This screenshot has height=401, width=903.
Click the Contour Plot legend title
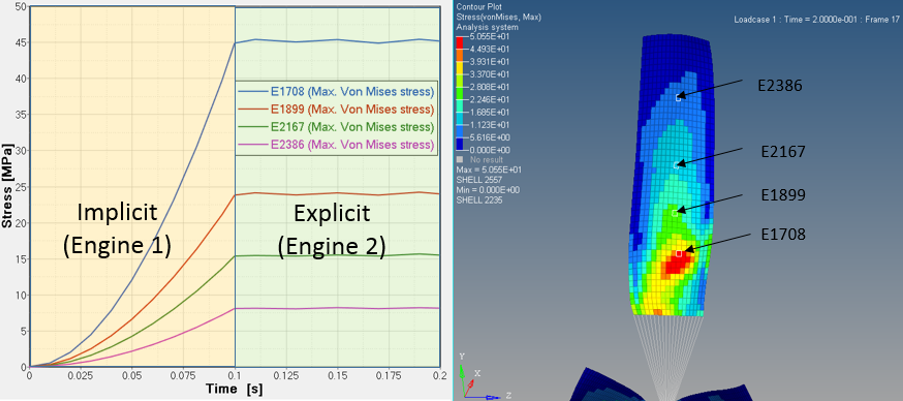(483, 8)
